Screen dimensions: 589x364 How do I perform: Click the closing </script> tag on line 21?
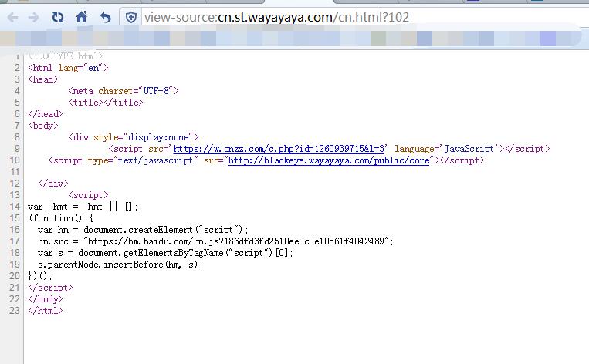(x=50, y=288)
